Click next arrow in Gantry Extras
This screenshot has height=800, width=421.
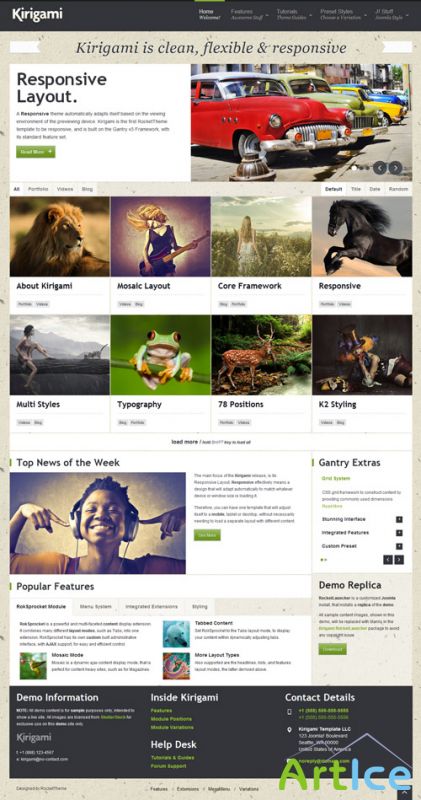(399, 560)
